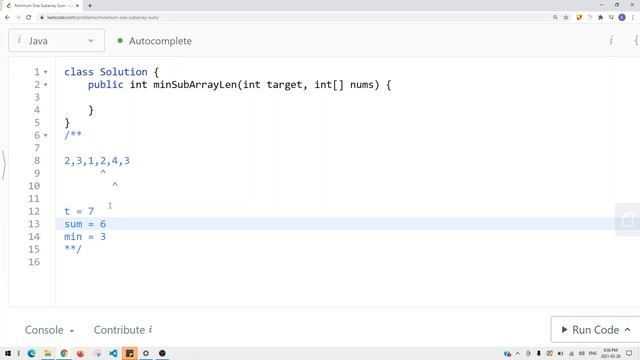This screenshot has width=640, height=360.
Task: Click the code line 'class Solution {'
Action: 111,72
